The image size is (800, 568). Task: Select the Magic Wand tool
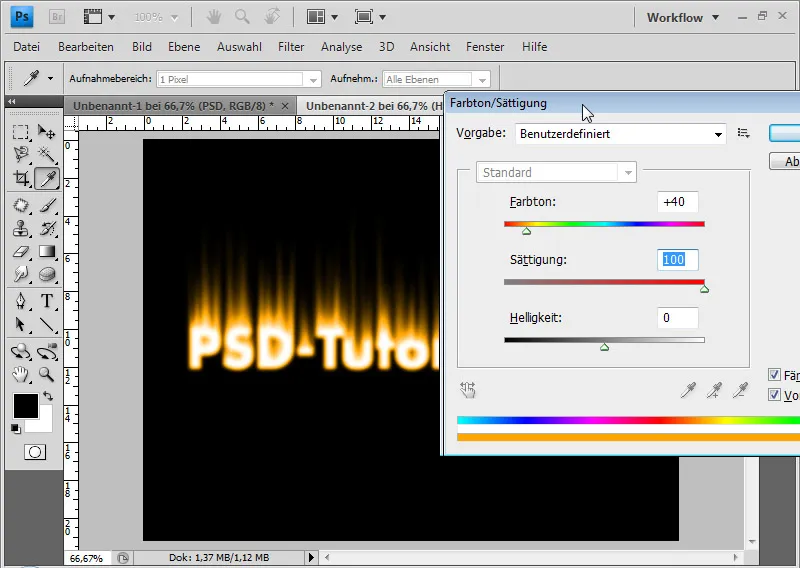pyautogui.click(x=46, y=154)
